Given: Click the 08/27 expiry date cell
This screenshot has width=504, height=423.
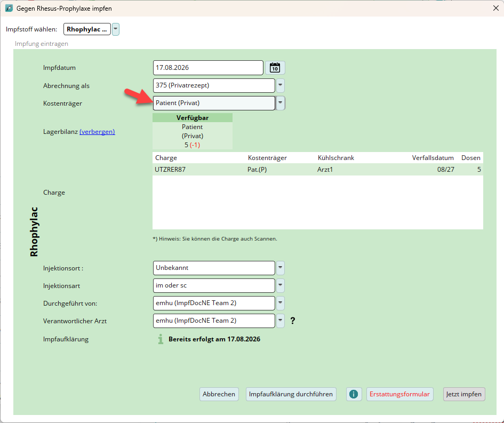Looking at the screenshot, I should (x=445, y=170).
